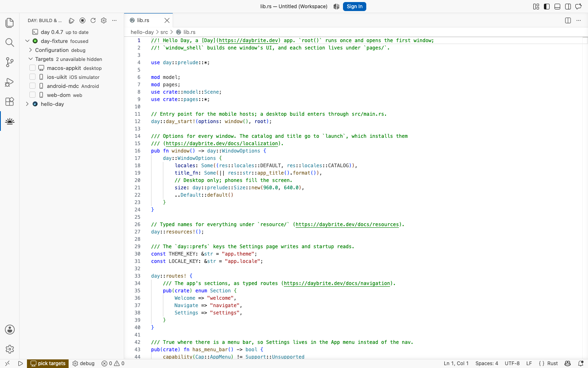This screenshot has height=368, width=588.
Task: Open the Search view in activity bar
Action: pos(10,43)
